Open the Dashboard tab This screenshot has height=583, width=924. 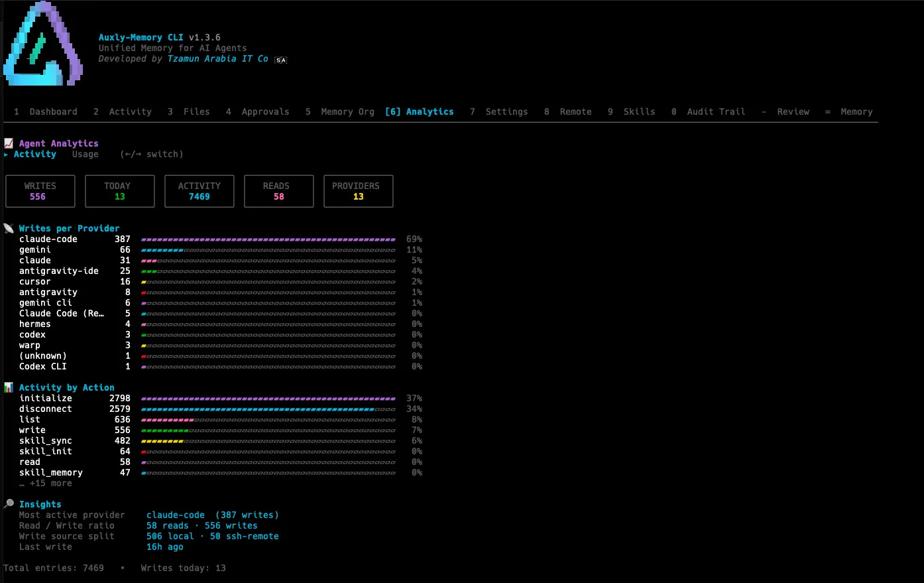[x=46, y=111]
